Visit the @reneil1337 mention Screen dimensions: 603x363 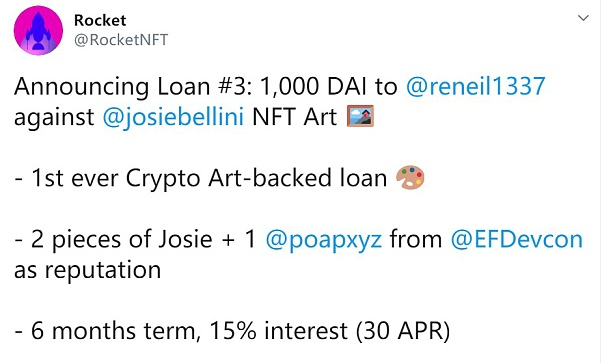tap(476, 86)
